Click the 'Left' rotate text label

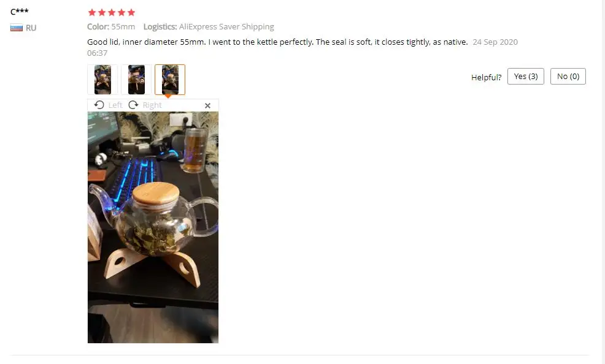[115, 105]
